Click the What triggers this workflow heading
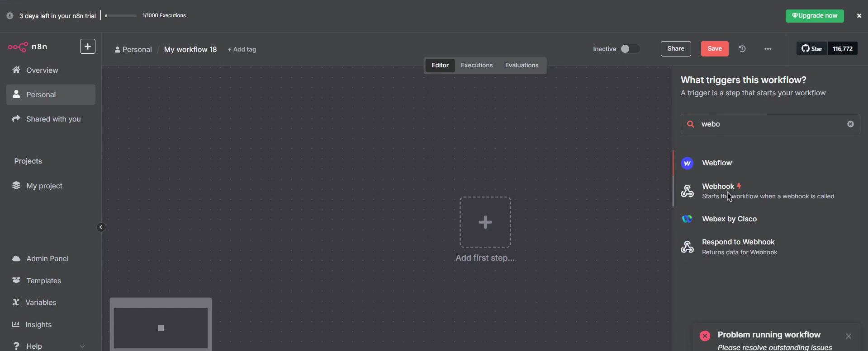This screenshot has width=868, height=351. [744, 80]
